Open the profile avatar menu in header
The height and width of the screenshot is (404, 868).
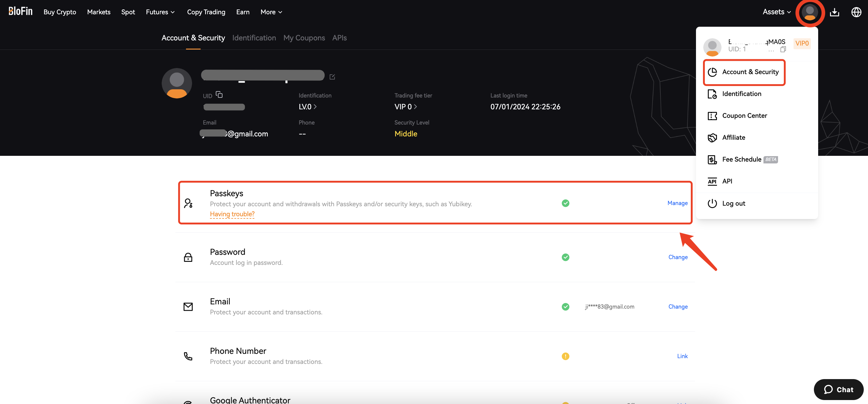tap(810, 12)
